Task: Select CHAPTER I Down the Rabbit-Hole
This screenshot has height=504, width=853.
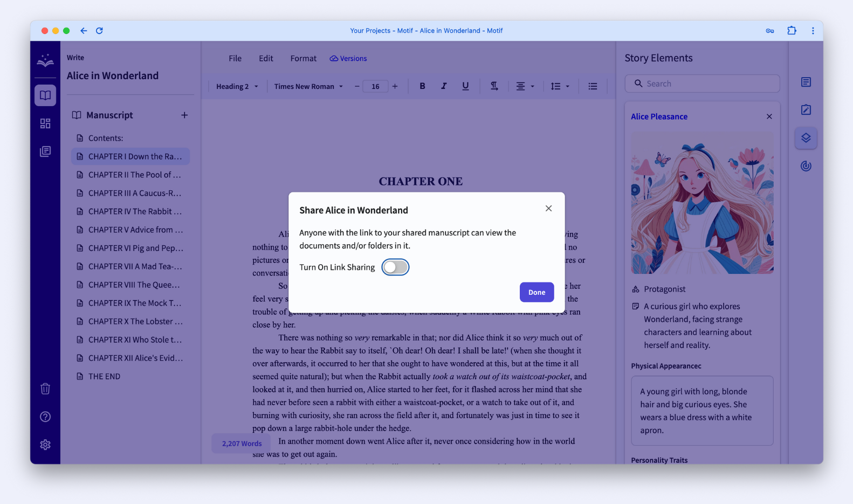Action: click(130, 156)
